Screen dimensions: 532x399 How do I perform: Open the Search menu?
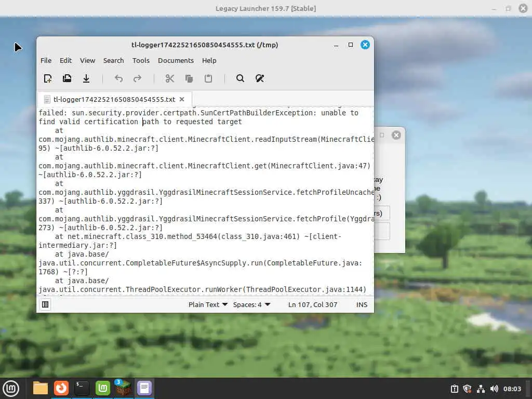pos(114,60)
